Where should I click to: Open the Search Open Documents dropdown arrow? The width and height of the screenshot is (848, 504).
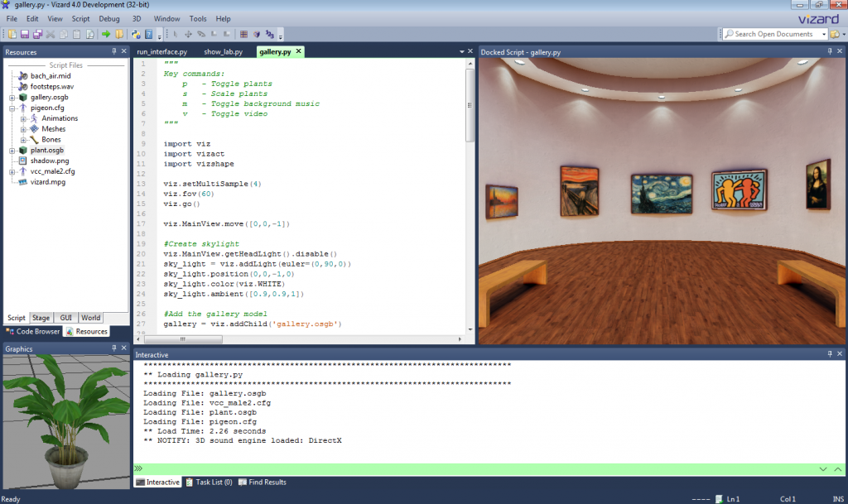click(824, 34)
